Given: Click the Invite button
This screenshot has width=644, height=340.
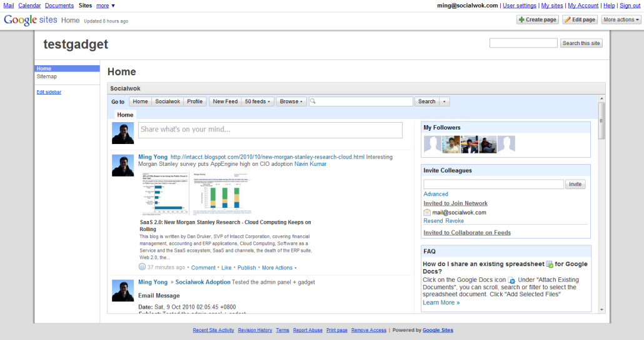Looking at the screenshot, I should point(575,184).
